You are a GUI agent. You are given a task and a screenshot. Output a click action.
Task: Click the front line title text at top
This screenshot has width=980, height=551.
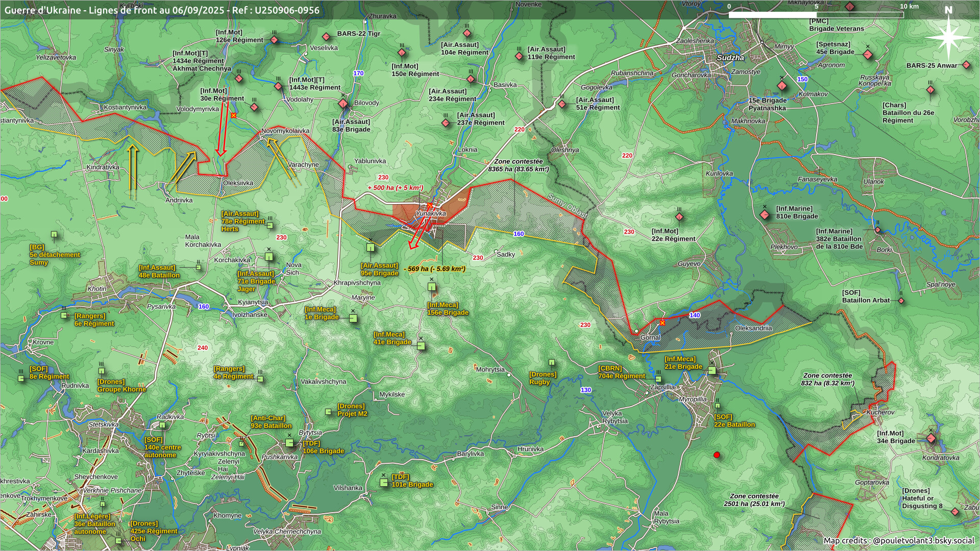pyautogui.click(x=162, y=10)
